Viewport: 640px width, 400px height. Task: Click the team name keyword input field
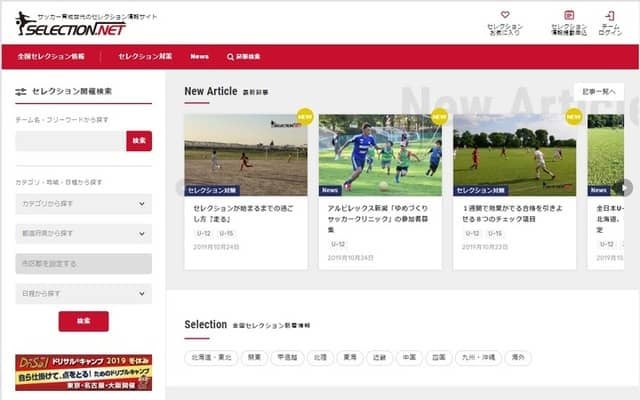click(70, 141)
